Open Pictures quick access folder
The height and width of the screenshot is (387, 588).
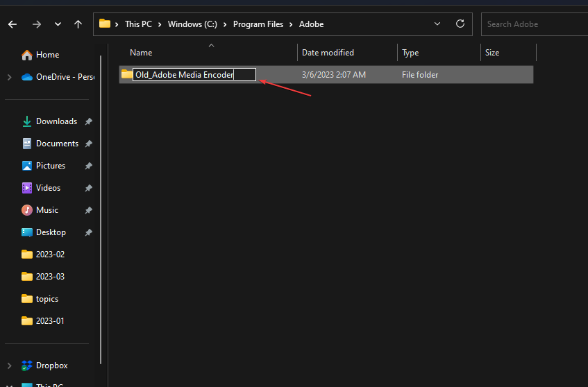tap(50, 166)
